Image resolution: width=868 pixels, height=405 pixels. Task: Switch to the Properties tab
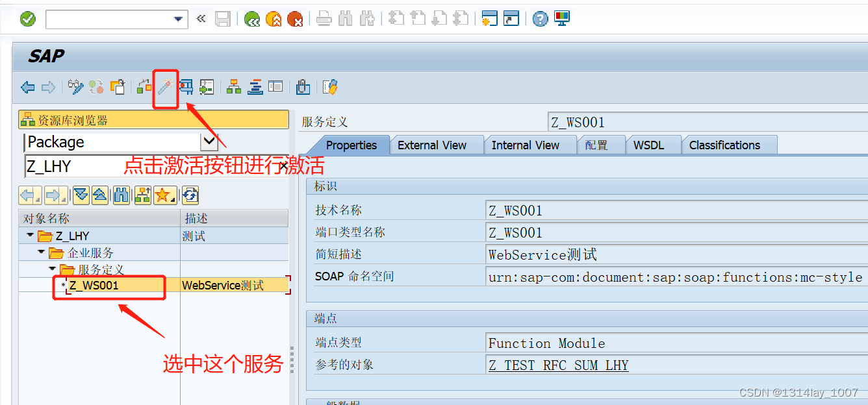(351, 145)
